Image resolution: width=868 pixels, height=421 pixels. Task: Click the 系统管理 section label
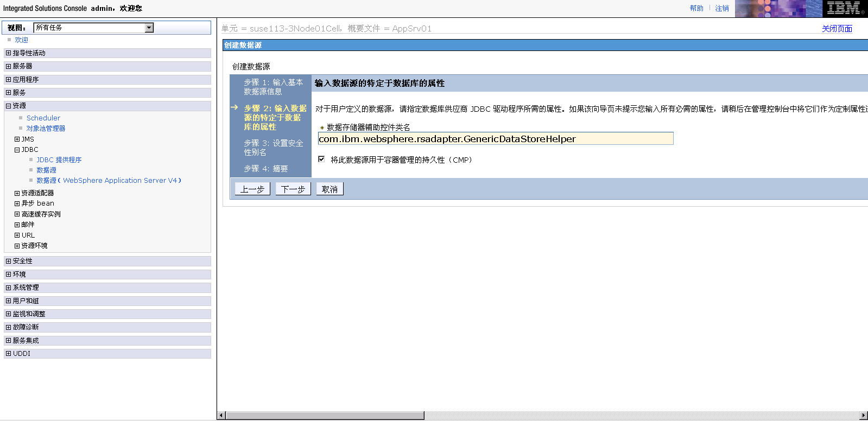(26, 288)
